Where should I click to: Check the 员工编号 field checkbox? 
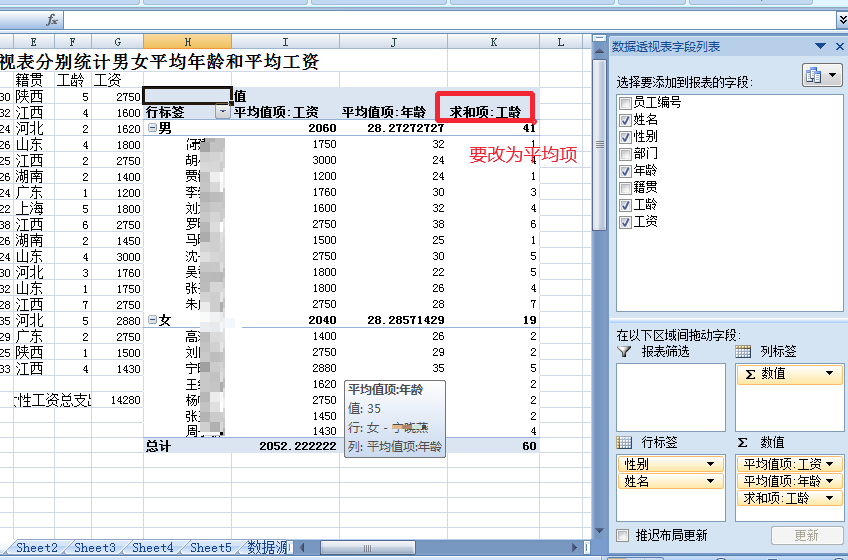pyautogui.click(x=626, y=103)
